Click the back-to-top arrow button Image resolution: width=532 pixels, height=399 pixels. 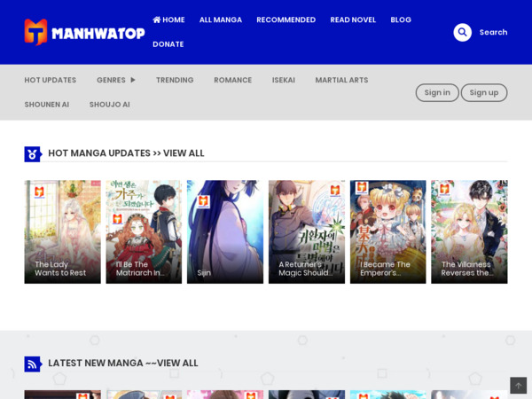point(518,386)
